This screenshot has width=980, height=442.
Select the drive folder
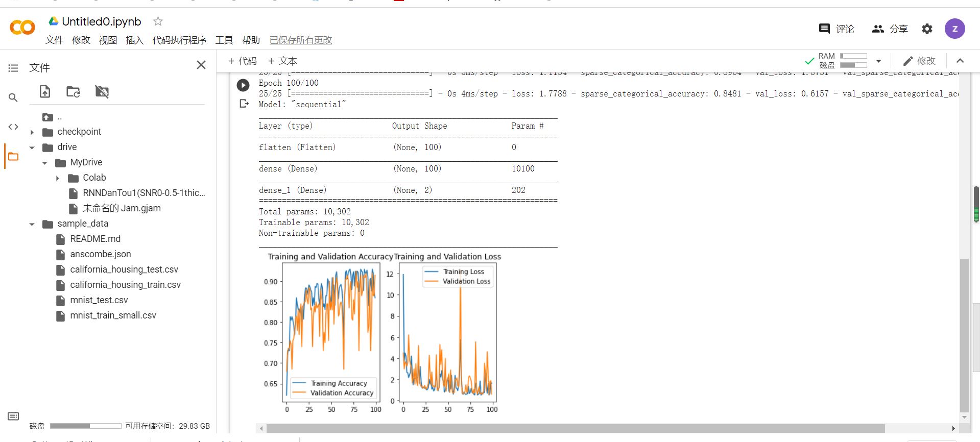coord(67,147)
